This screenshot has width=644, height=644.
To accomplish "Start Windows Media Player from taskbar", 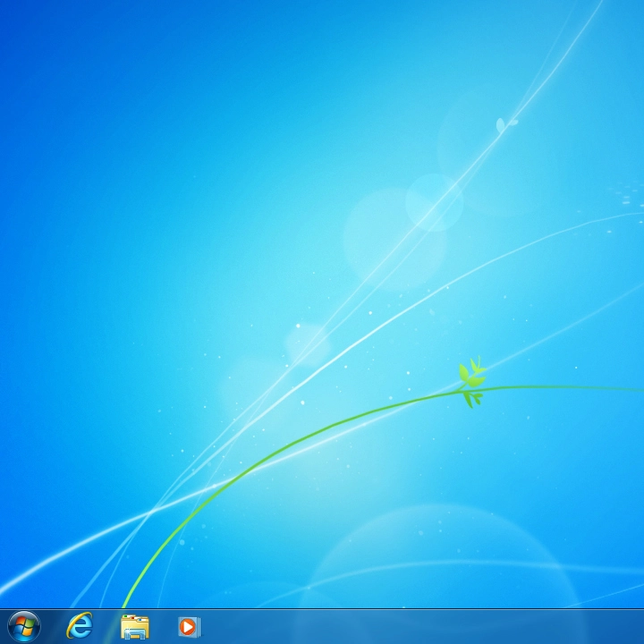I will click(189, 626).
